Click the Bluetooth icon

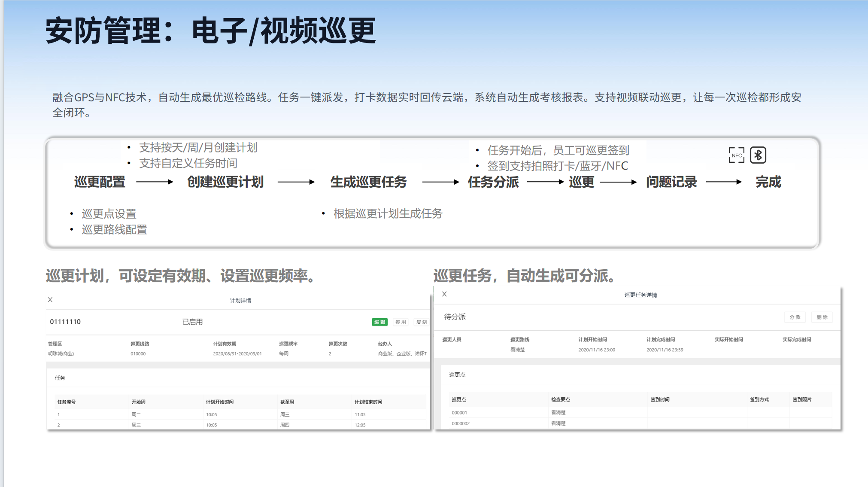point(758,155)
